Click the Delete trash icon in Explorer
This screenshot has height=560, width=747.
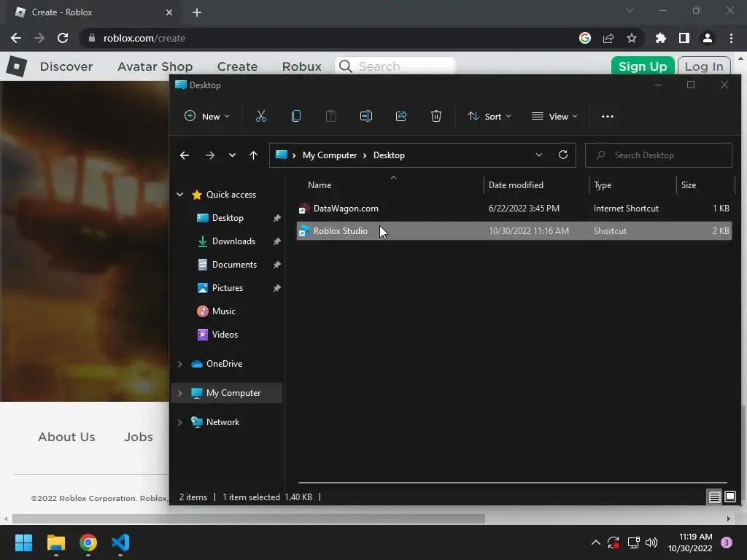click(436, 116)
